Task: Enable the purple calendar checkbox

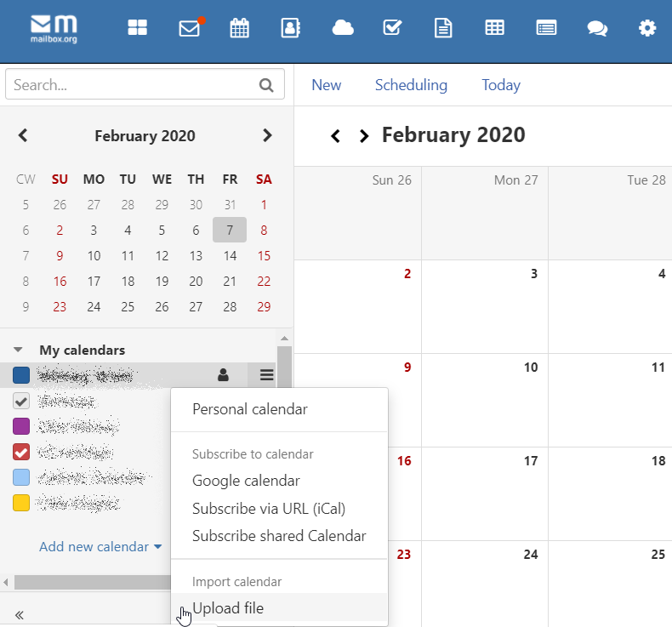Action: tap(21, 426)
